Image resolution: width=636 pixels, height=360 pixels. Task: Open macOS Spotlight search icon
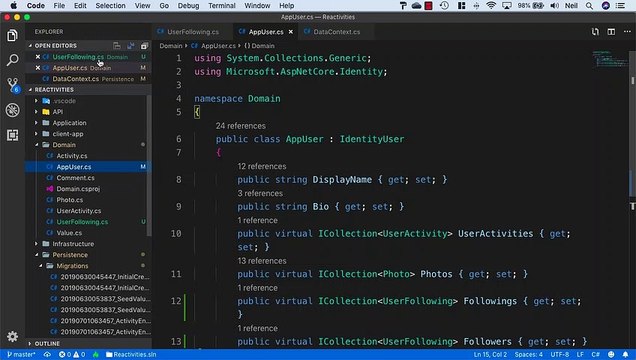pyautogui.click(x=589, y=6)
